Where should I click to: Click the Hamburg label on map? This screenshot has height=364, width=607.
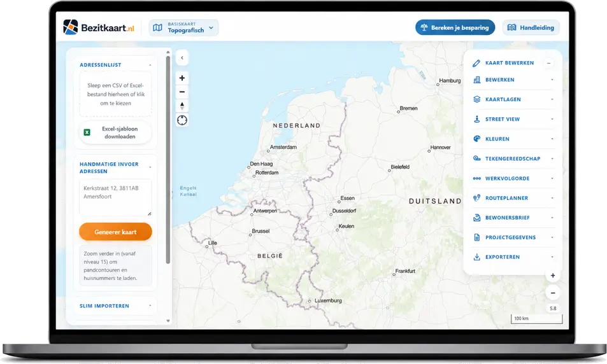[450, 80]
